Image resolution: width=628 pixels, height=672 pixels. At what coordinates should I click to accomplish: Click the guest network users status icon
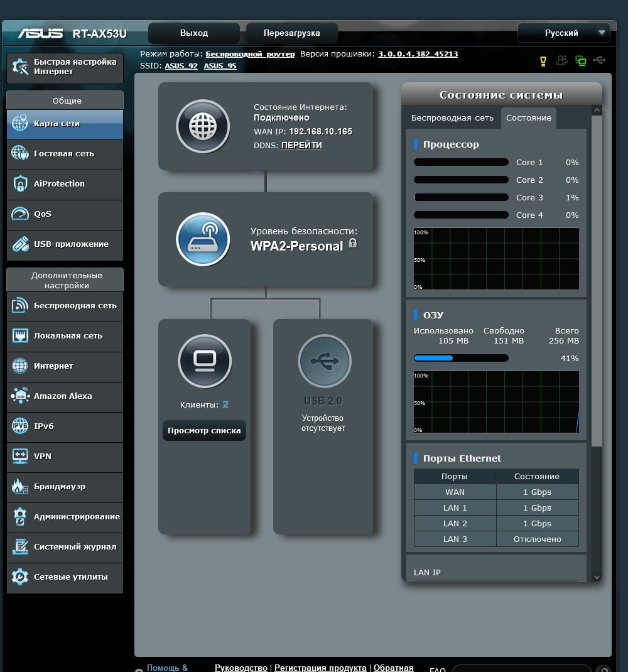pos(561,60)
